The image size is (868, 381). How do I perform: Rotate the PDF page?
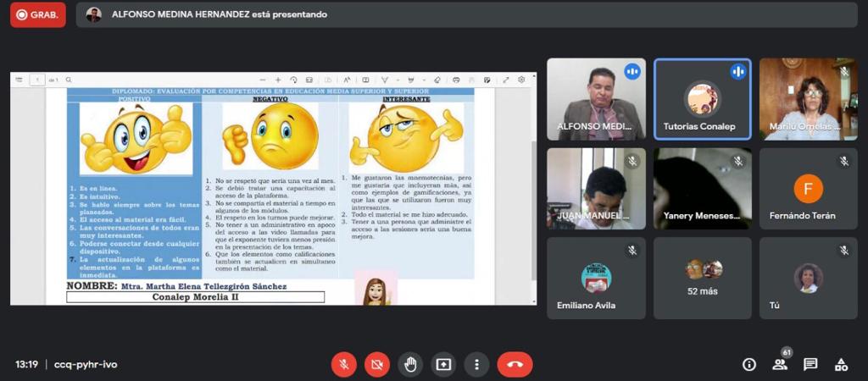point(293,80)
